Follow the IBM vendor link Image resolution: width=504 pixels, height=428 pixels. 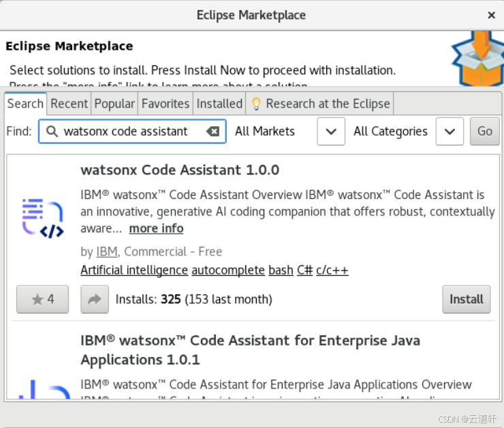[107, 251]
